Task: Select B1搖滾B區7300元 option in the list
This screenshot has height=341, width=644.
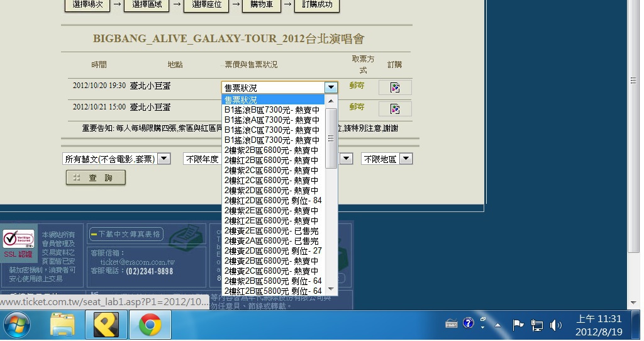Action: coord(272,109)
